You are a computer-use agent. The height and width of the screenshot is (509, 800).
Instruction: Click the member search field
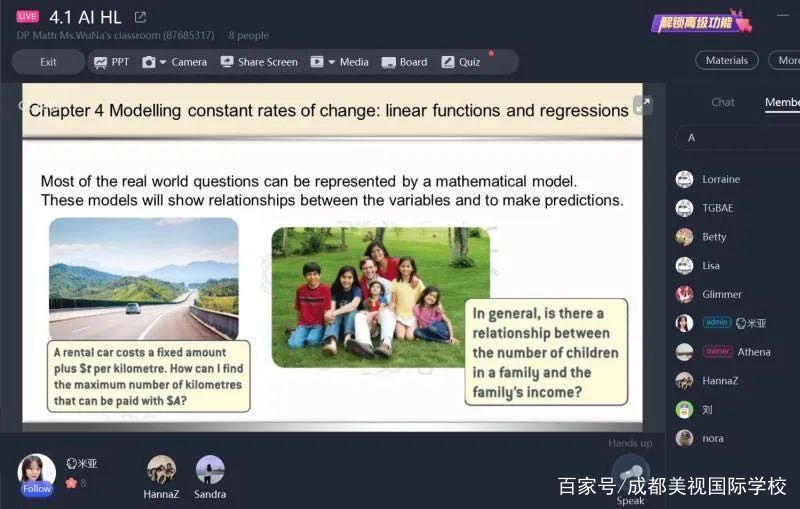[738, 138]
